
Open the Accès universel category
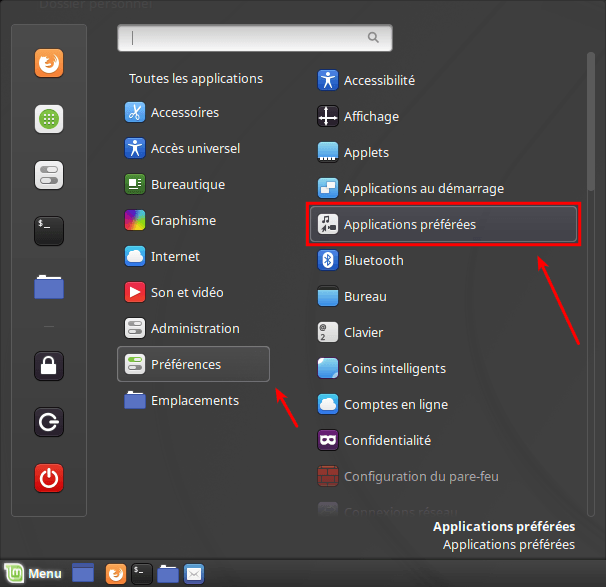pyautogui.click(x=193, y=148)
